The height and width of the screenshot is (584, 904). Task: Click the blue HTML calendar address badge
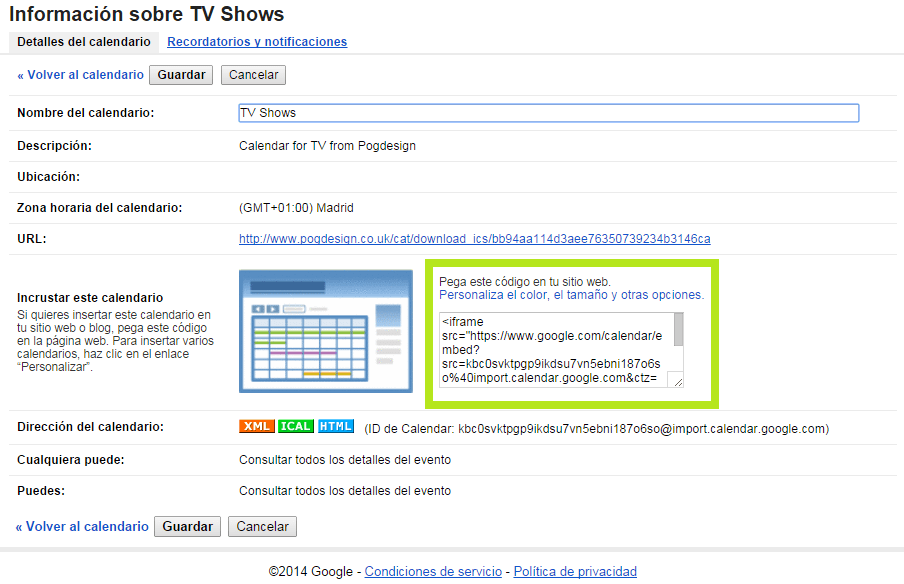click(336, 426)
